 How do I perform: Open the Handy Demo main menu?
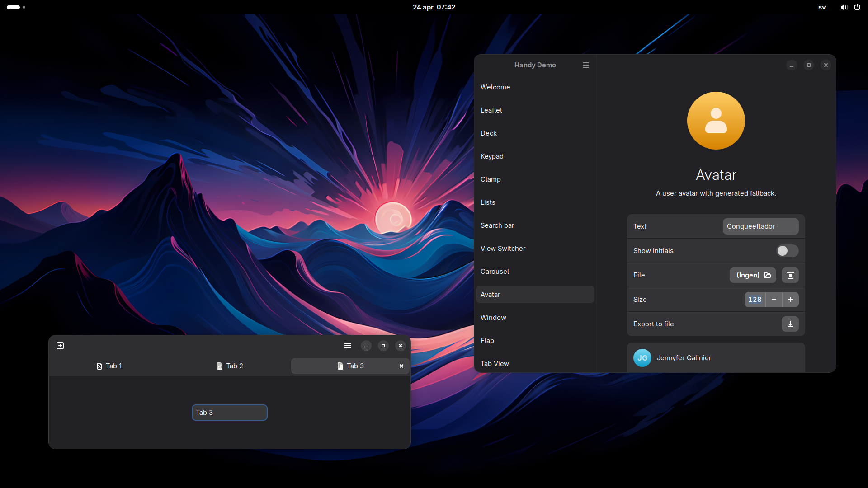coord(586,65)
